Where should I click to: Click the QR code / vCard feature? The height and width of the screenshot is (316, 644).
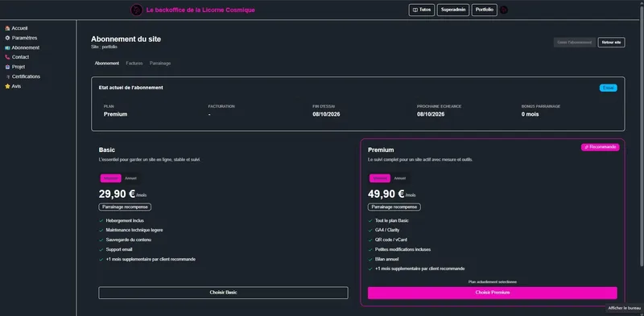point(391,240)
